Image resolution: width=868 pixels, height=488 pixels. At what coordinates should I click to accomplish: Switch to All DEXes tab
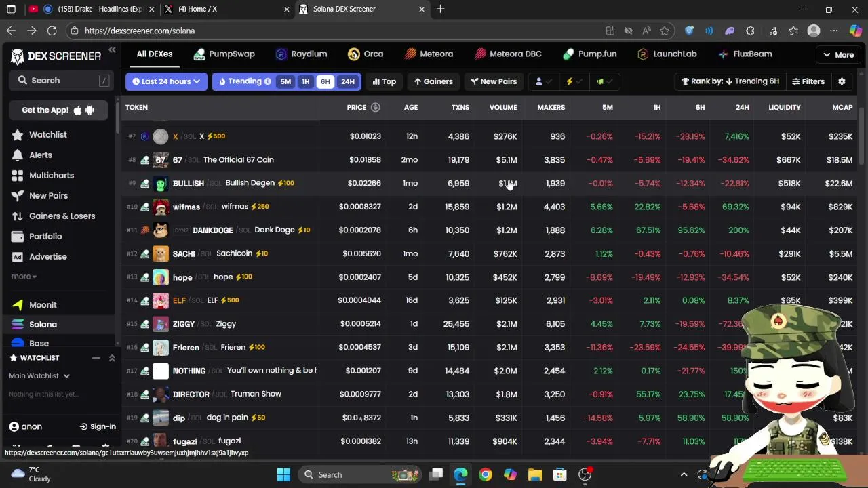click(x=155, y=54)
